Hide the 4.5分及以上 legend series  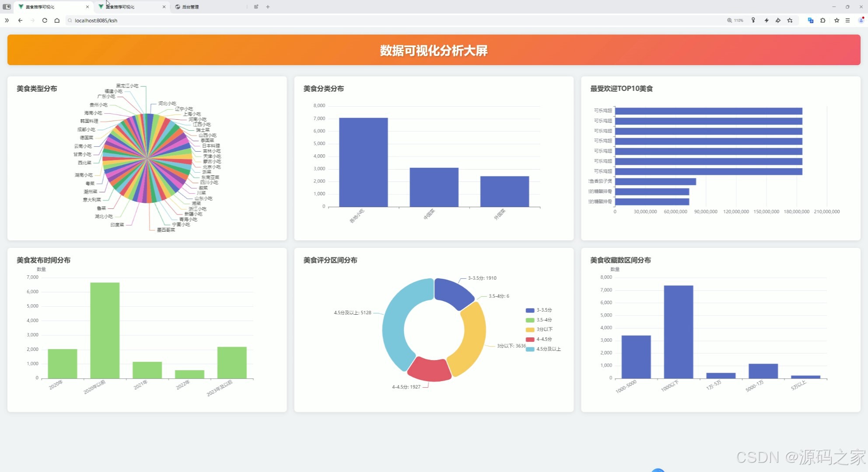(548, 349)
